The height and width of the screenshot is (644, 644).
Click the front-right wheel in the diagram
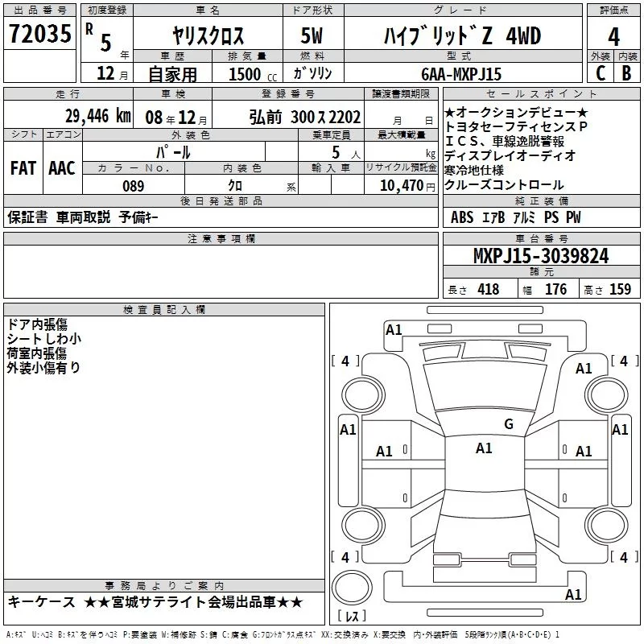[606, 395]
